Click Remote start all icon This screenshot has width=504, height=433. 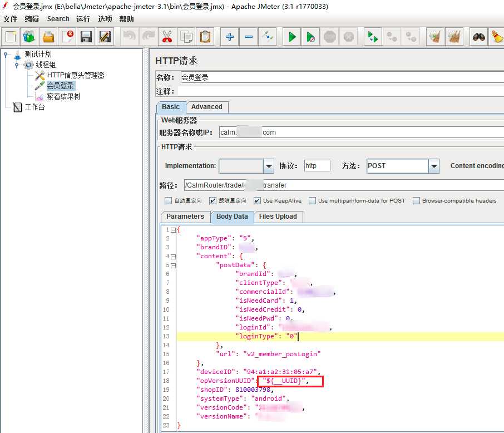click(x=373, y=37)
